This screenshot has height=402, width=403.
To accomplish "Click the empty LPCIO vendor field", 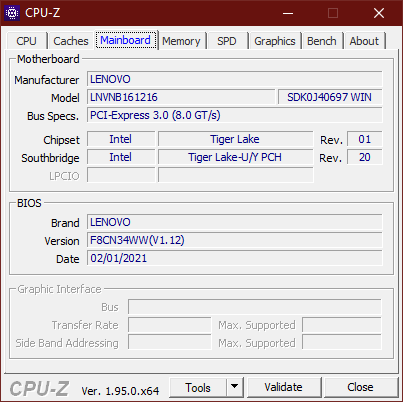I will pyautogui.click(x=121, y=175).
